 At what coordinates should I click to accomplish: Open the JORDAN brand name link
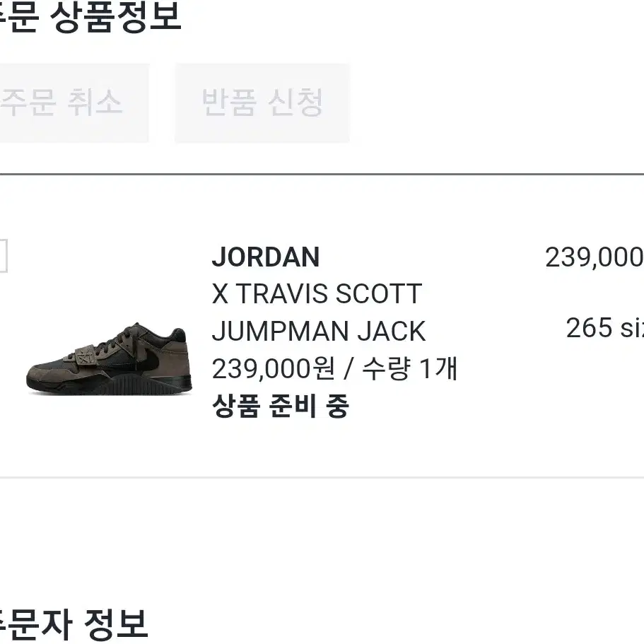[266, 257]
